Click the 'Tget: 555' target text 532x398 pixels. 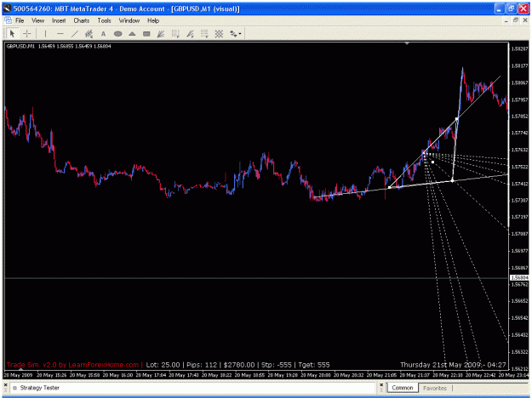pos(314,365)
